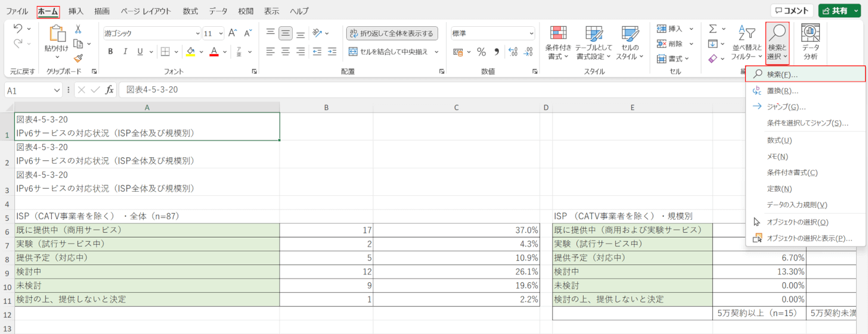Open Conditional Formatting (条件付き書式)
Screen dimensions: 868x334
[x=558, y=42]
